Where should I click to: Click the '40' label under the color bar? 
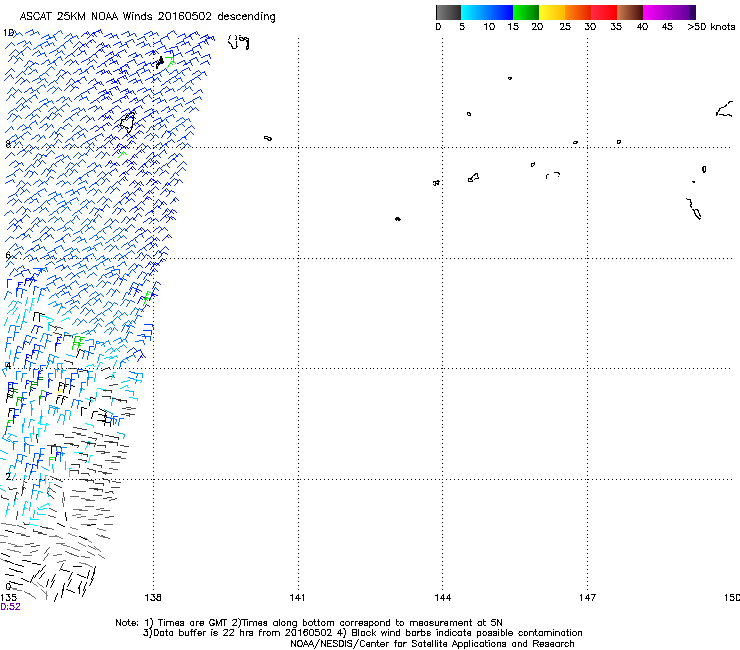tap(642, 26)
